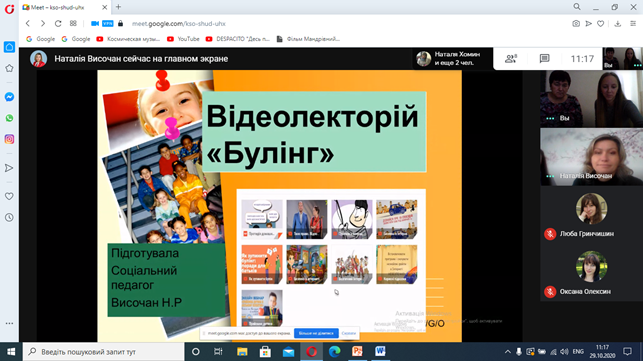Image resolution: width=643 pixels, height=361 pixels.
Task: Open a new tab with plus button
Action: [119, 7]
